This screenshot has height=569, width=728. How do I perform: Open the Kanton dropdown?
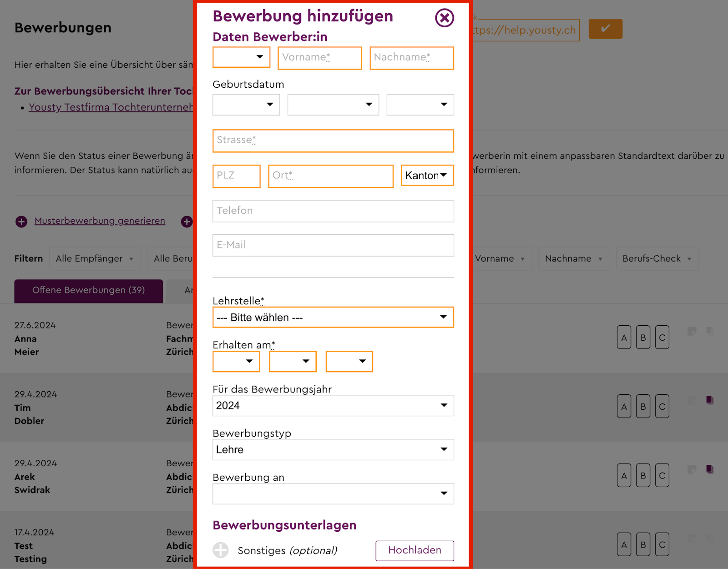tap(427, 175)
